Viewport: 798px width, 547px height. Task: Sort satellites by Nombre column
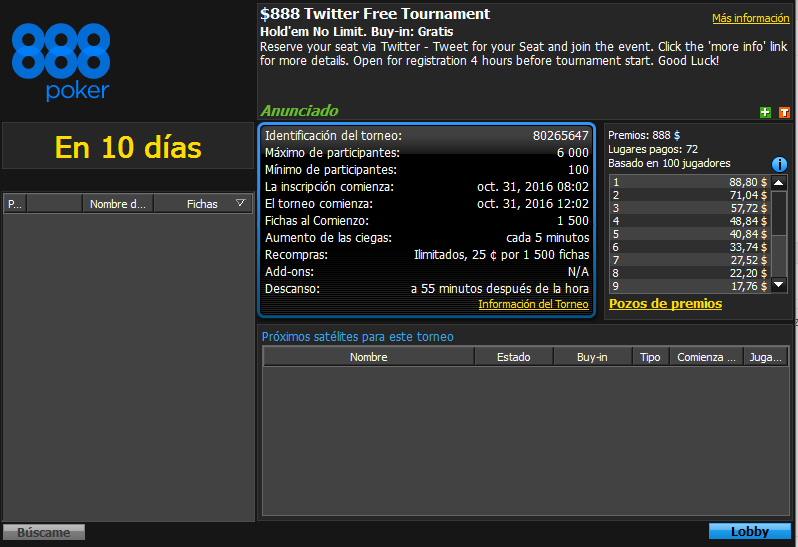coord(368,357)
